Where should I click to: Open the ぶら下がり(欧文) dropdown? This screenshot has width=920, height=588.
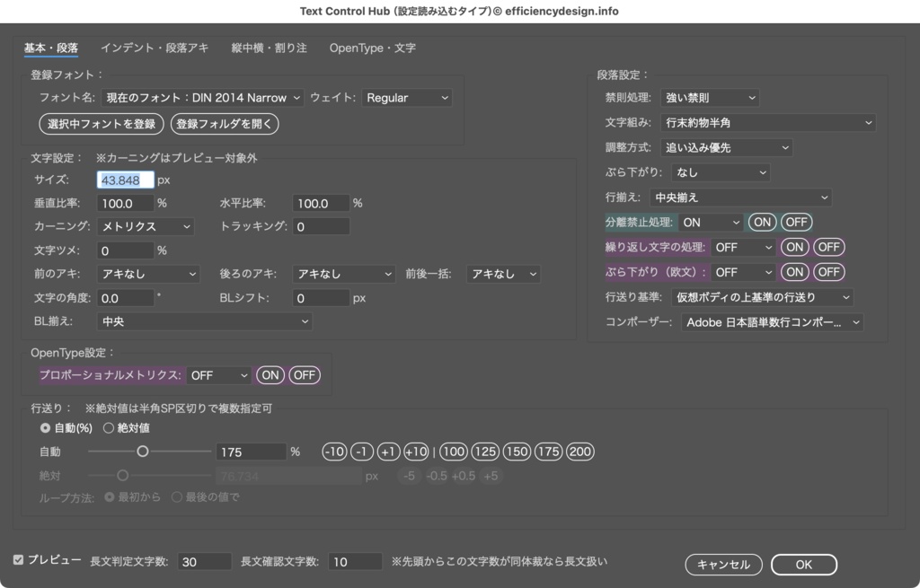pos(743,273)
